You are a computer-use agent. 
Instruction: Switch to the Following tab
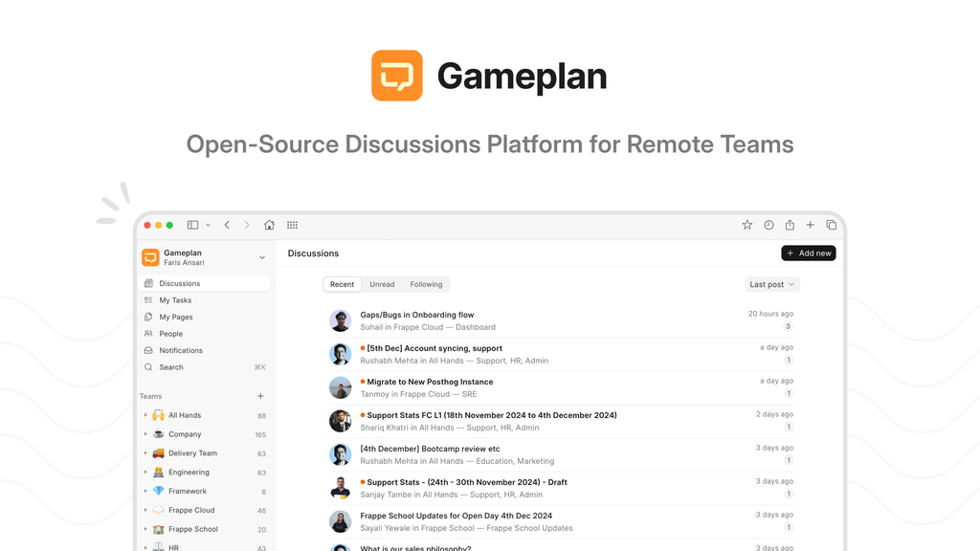pyautogui.click(x=426, y=284)
